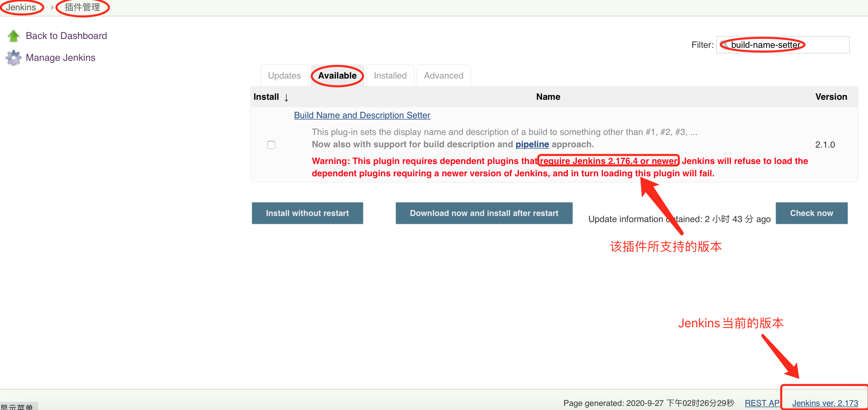Click the Install without restart button

tap(308, 213)
